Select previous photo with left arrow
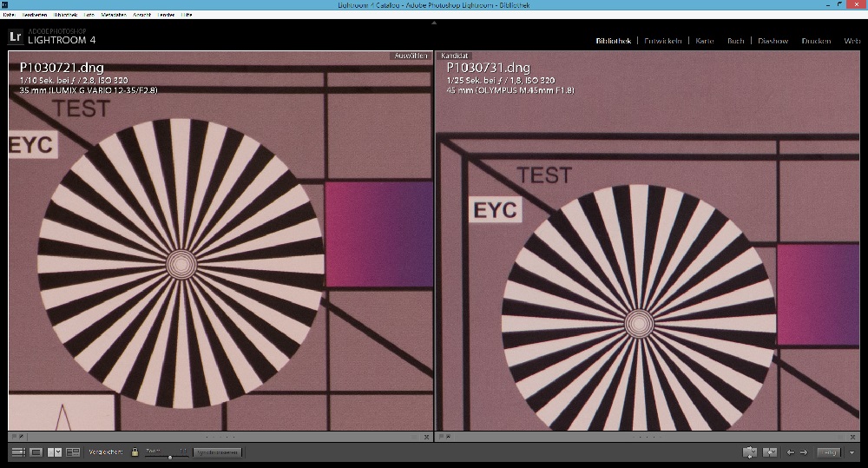 click(x=791, y=452)
